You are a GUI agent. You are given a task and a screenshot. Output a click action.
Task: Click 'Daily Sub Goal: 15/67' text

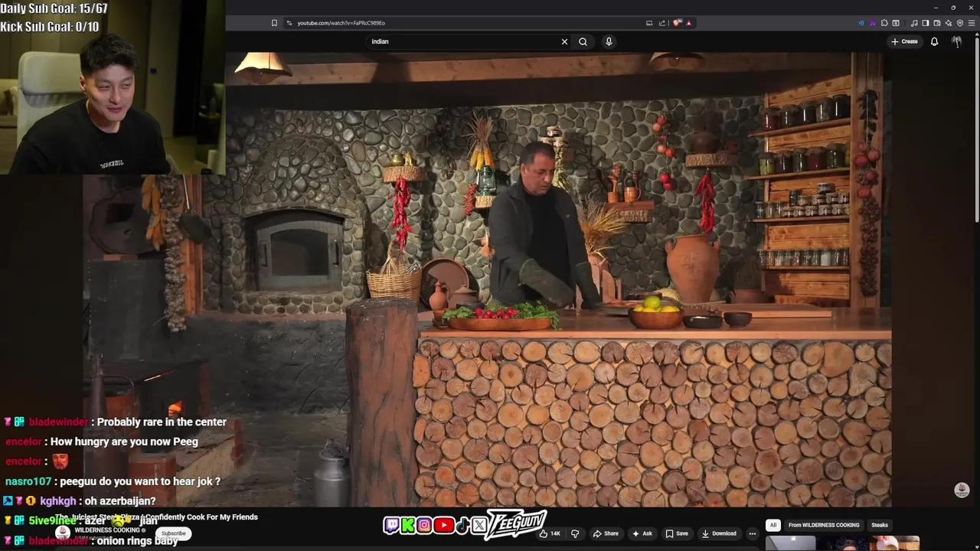pos(54,8)
